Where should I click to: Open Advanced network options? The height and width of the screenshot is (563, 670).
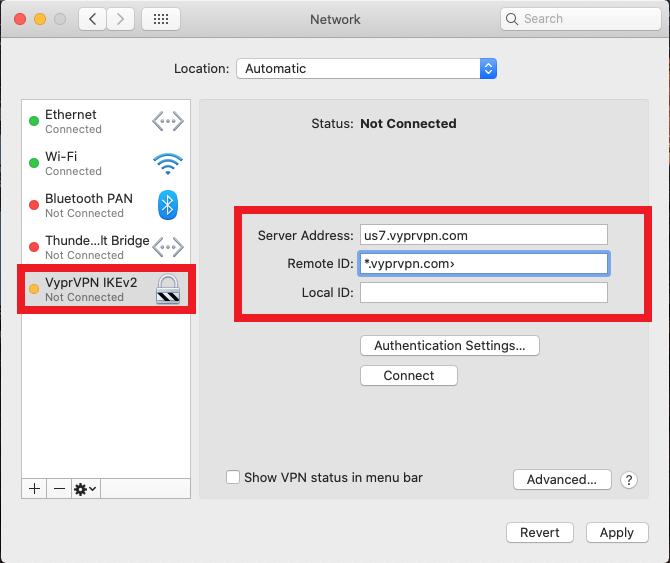[562, 479]
